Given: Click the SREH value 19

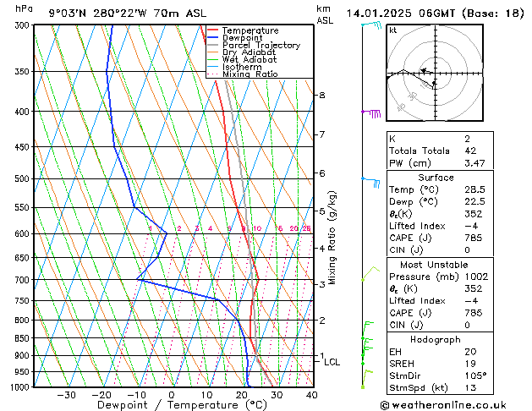Looking at the screenshot, I should pyautogui.click(x=470, y=364).
